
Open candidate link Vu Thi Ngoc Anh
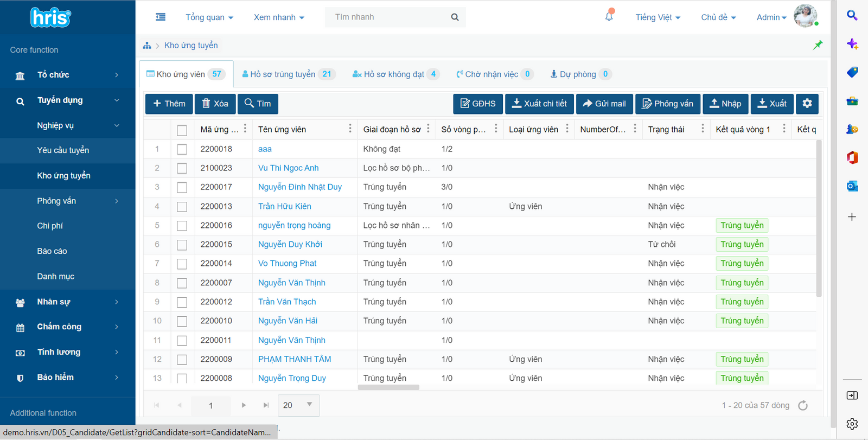(x=288, y=168)
